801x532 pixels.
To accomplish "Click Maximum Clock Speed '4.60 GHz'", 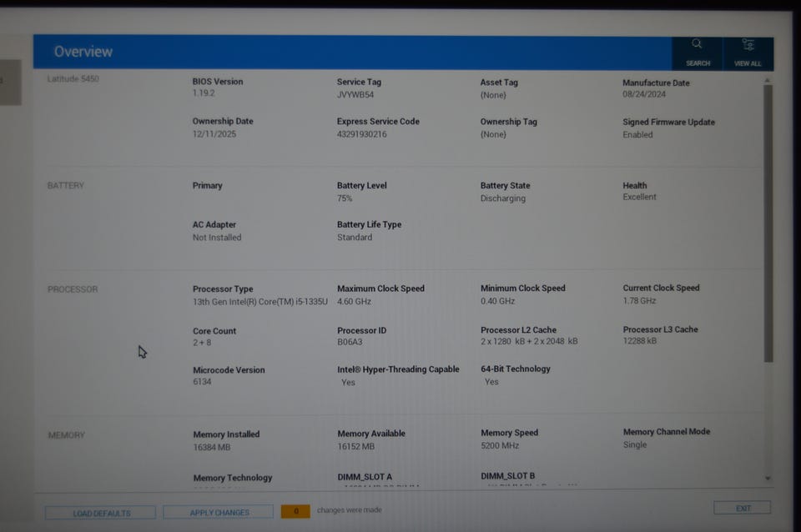I will (354, 301).
